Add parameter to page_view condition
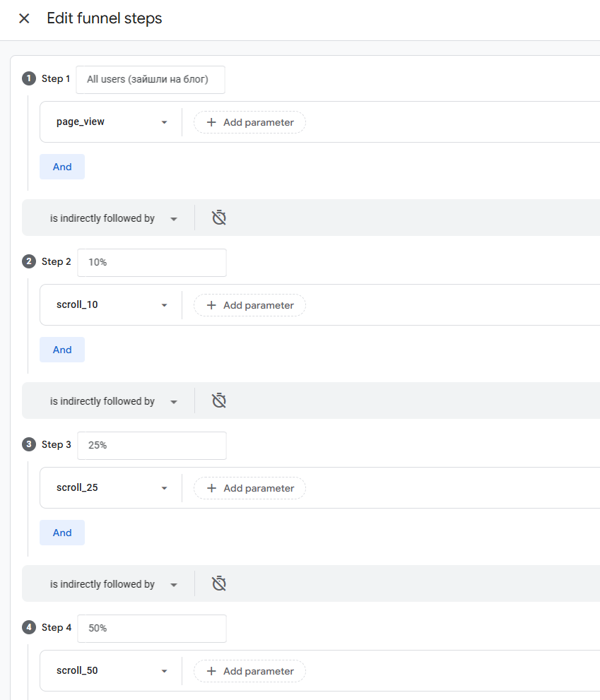 click(249, 122)
